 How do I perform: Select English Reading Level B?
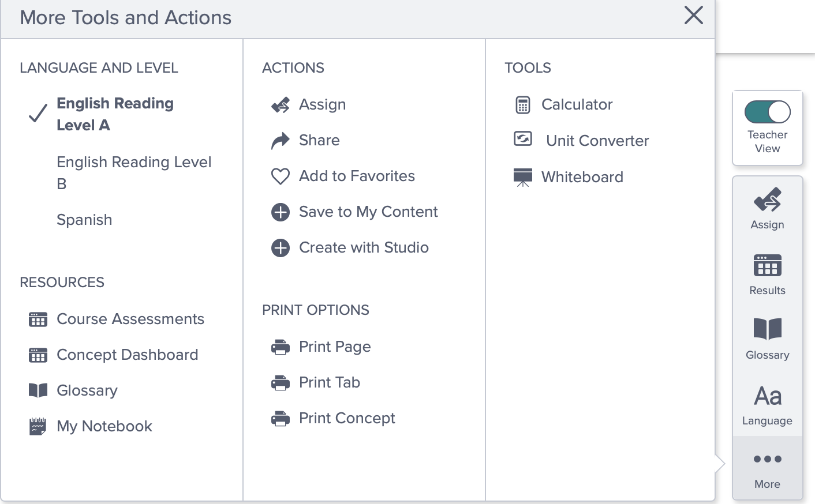(x=134, y=172)
